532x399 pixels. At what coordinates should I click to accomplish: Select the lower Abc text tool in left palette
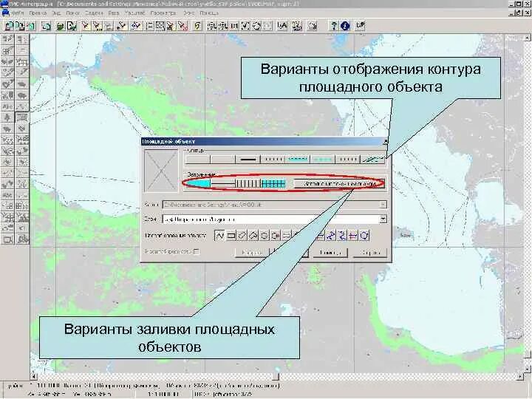pyautogui.click(x=7, y=195)
